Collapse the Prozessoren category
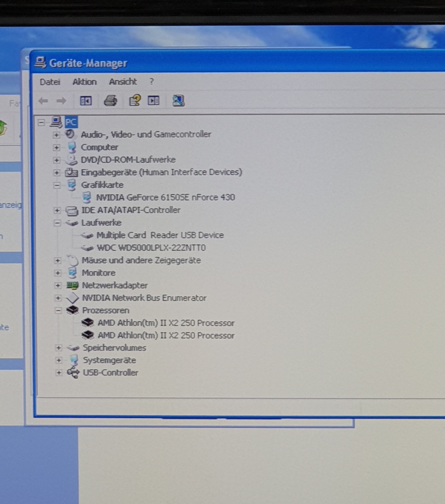This screenshot has width=445, height=504. point(58,311)
